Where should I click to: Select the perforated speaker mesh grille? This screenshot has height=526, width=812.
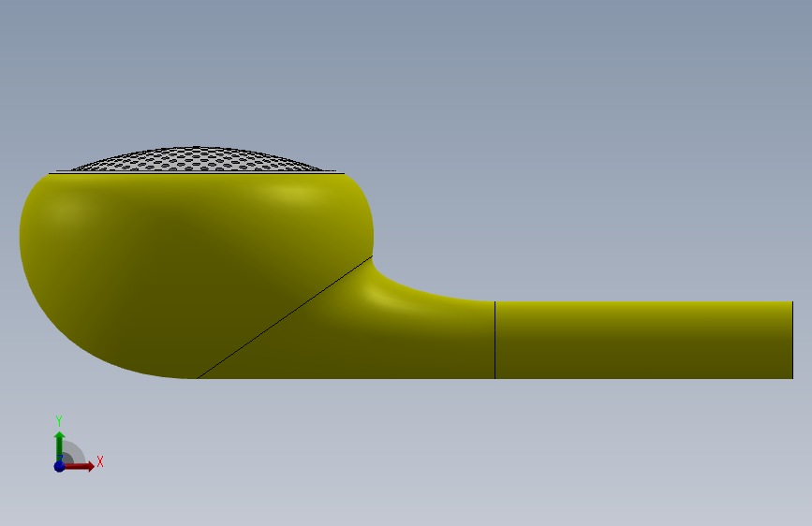(197, 159)
